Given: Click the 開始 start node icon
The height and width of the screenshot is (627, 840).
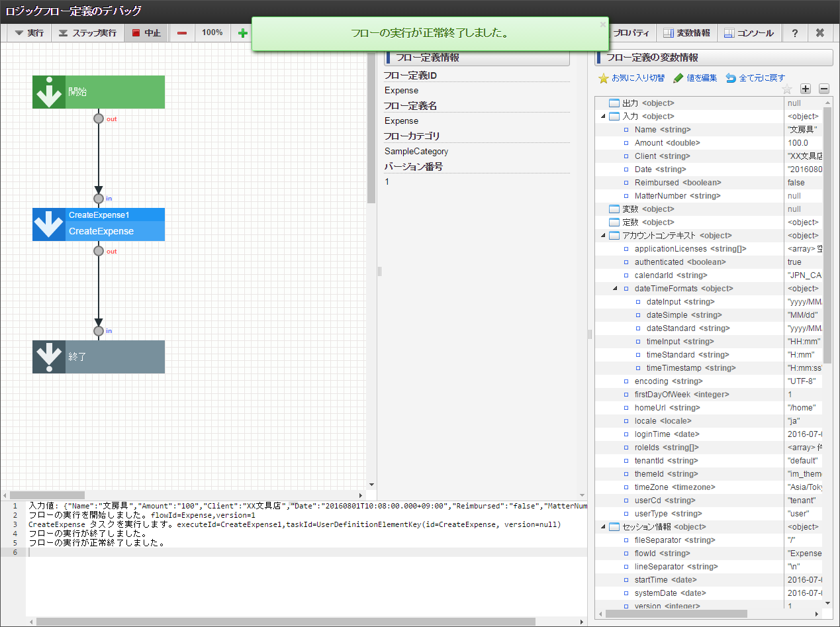Looking at the screenshot, I should [49, 92].
